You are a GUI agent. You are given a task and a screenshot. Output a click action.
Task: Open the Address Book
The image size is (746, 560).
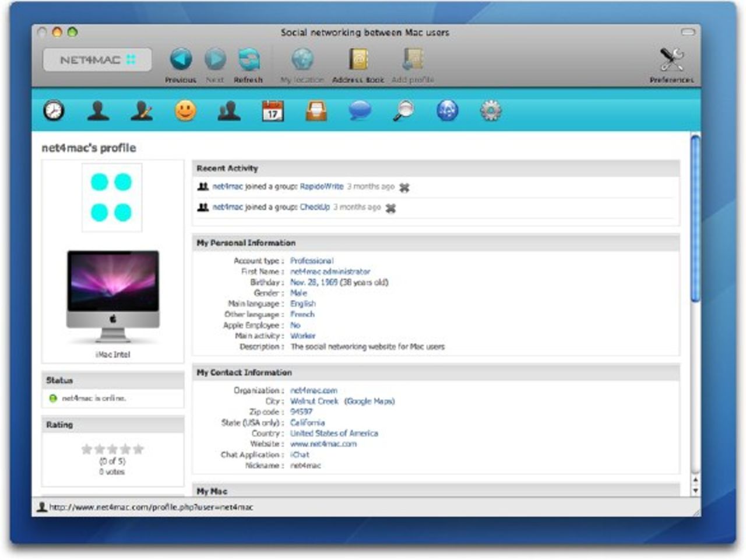(358, 59)
